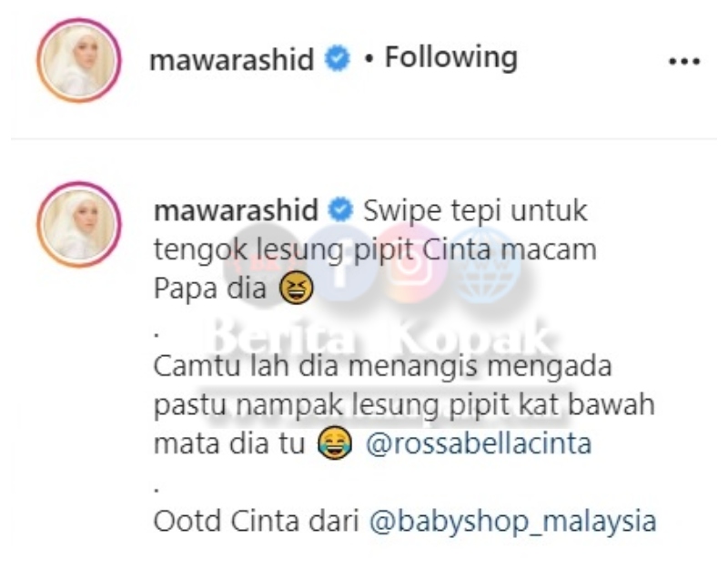Click the Following button in the header

[450, 58]
